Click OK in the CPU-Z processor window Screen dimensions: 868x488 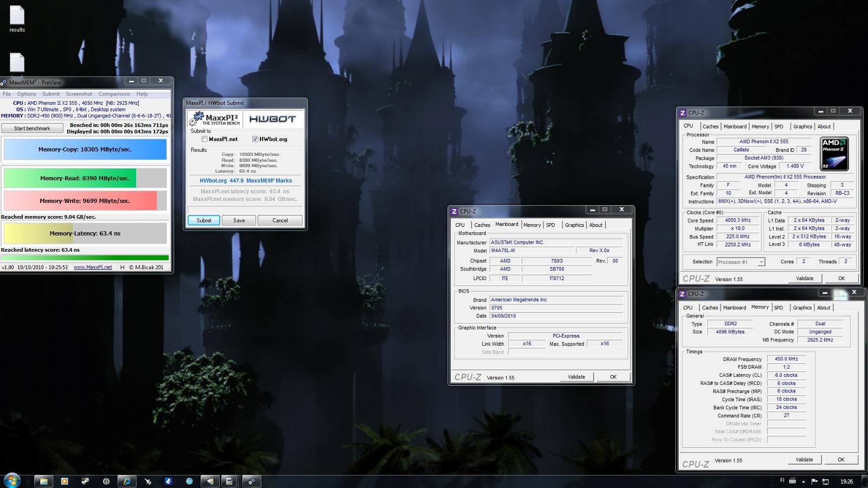(841, 278)
